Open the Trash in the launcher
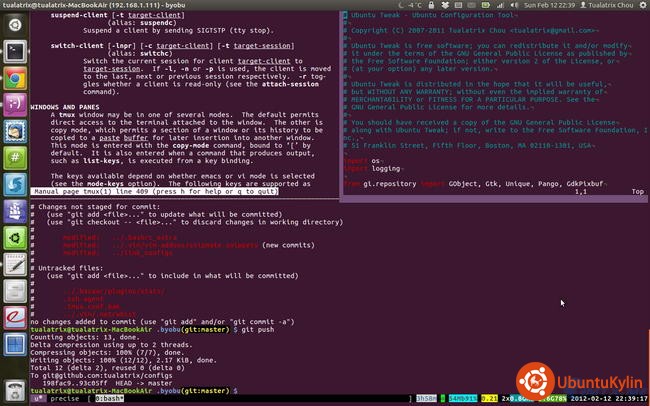 pyautogui.click(x=15, y=391)
